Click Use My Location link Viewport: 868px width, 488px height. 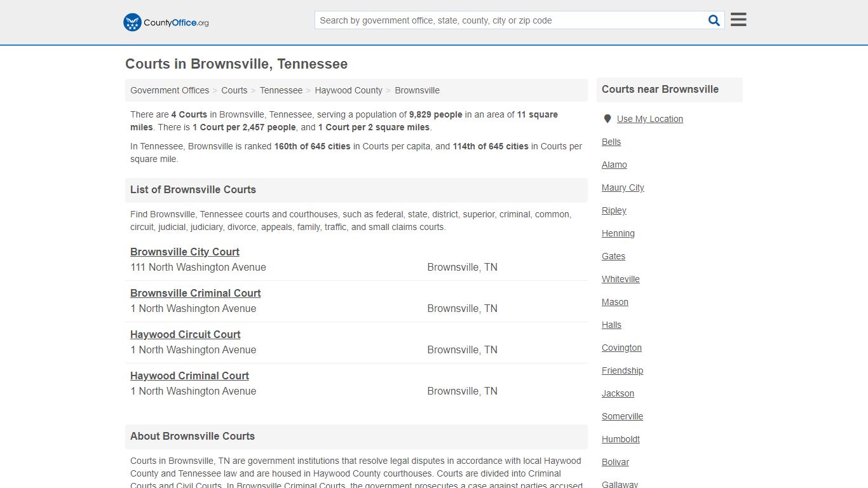click(650, 119)
